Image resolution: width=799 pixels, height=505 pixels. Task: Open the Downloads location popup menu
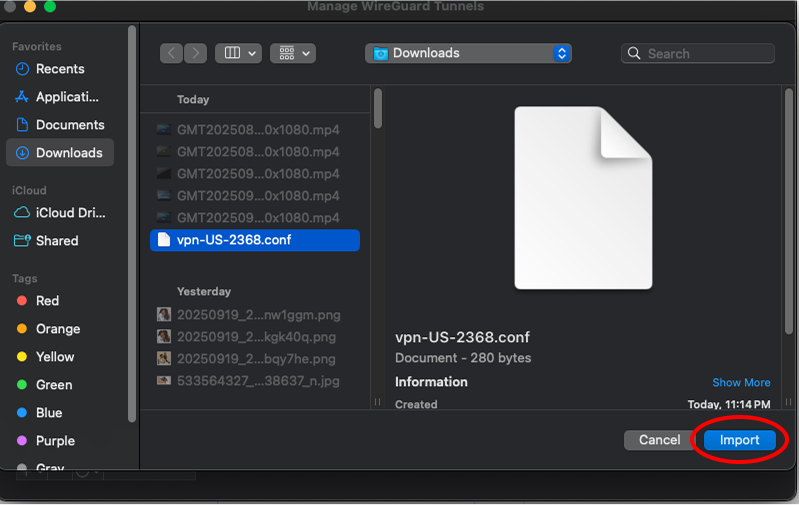pos(468,53)
